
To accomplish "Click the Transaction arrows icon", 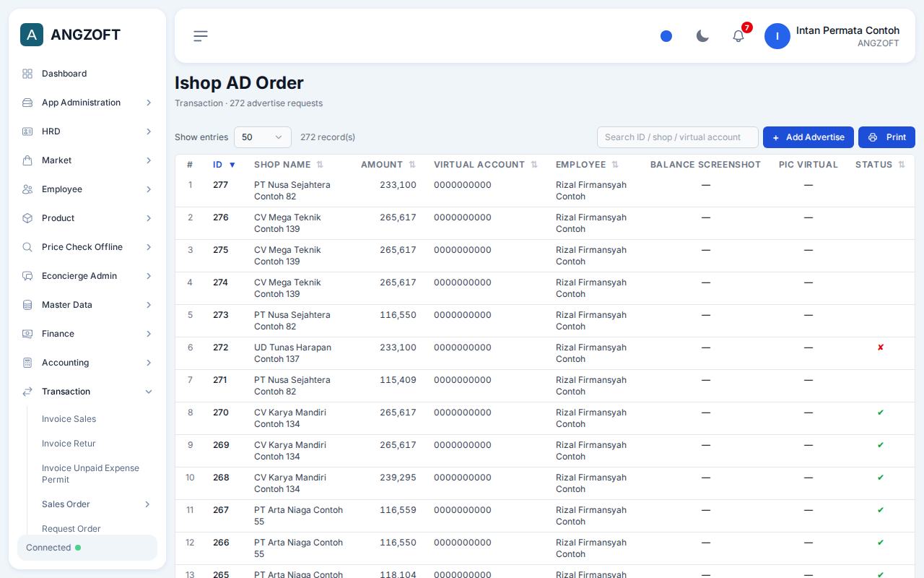I will tap(27, 392).
